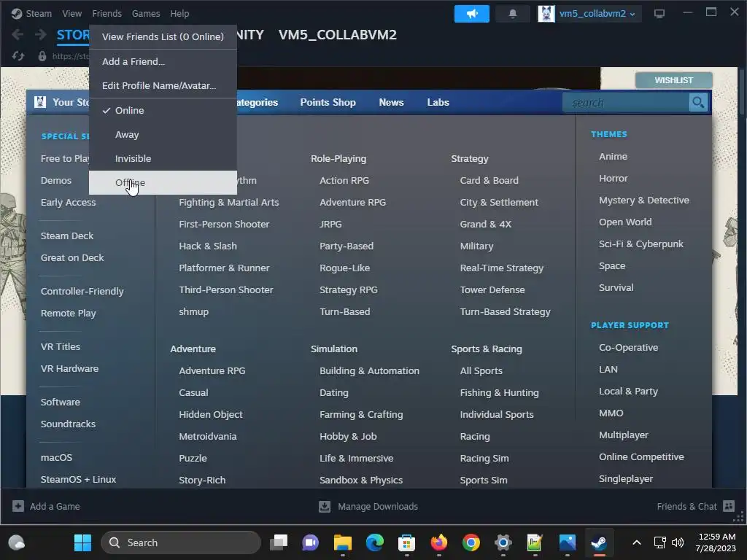Open the Games menu

click(x=146, y=13)
